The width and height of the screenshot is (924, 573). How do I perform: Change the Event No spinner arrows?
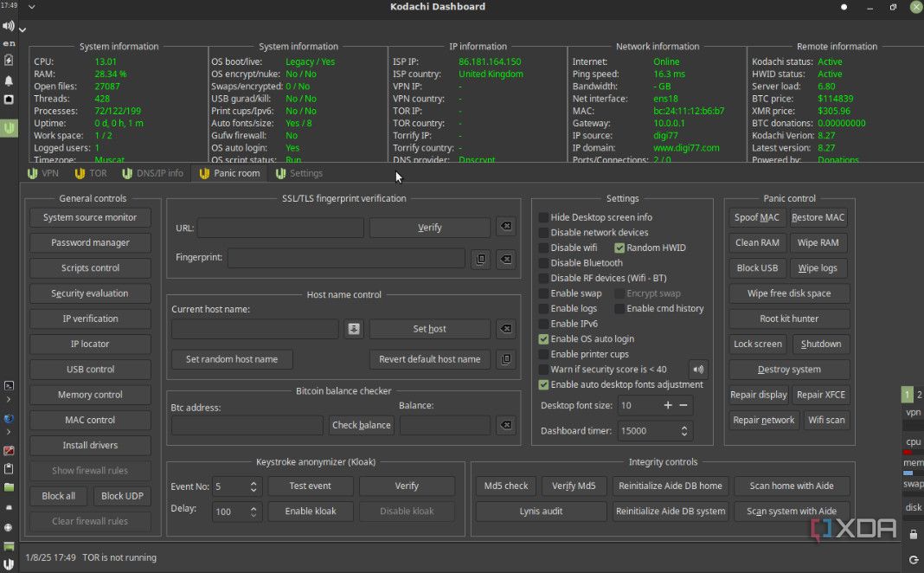click(253, 486)
